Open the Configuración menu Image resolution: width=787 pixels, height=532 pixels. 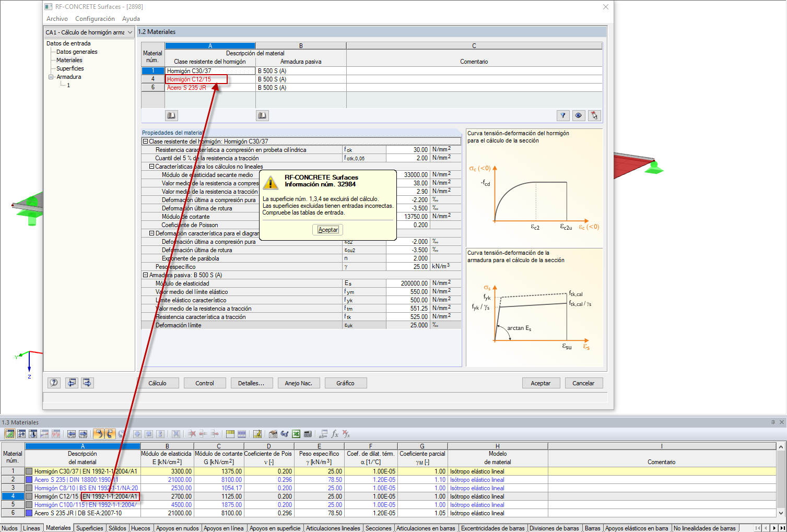[x=95, y=19]
